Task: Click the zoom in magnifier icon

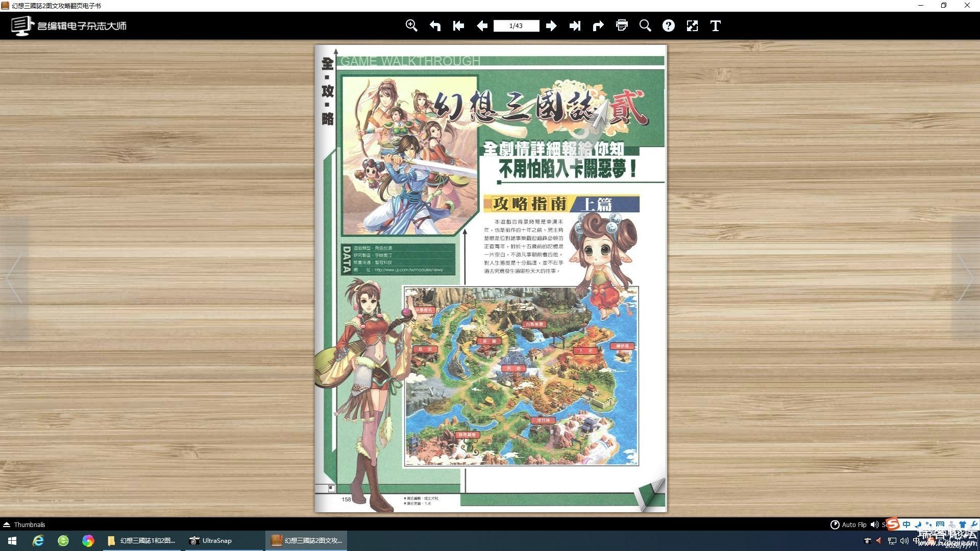Action: 411,26
